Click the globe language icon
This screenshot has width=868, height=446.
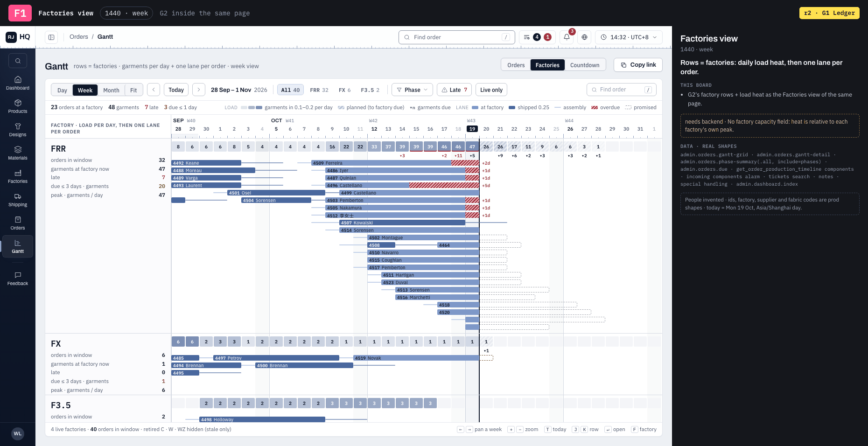point(584,37)
